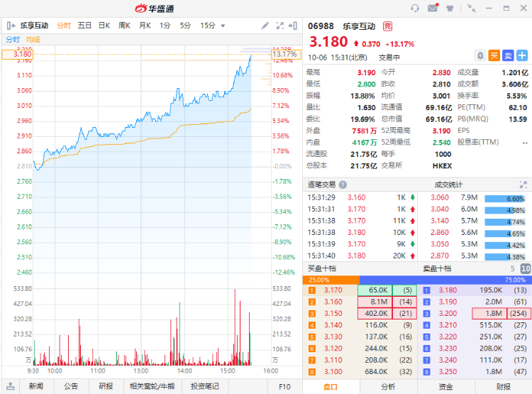Switch to the 日K chart
This screenshot has height=394, width=532.
(104, 26)
